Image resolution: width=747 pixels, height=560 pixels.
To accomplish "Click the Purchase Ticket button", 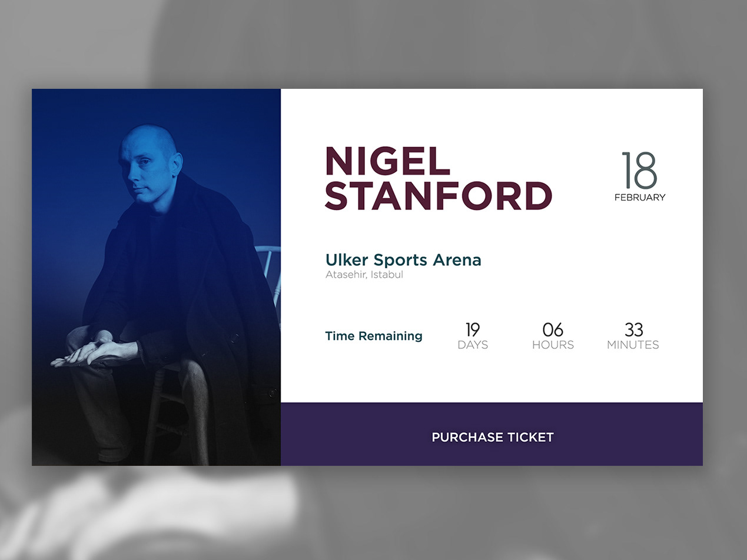I will pyautogui.click(x=492, y=437).
